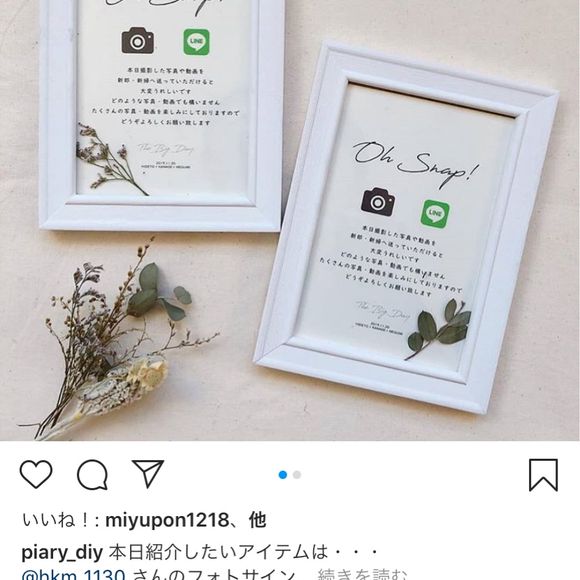
Task: Tap the Oh Snap! heading in right frame
Action: (415, 162)
